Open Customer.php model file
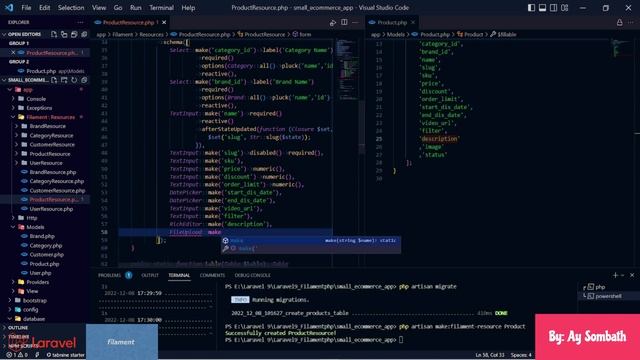The height and width of the screenshot is (360, 640). pyautogui.click(x=45, y=255)
